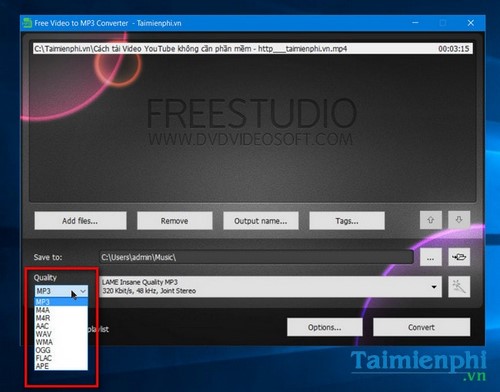Expand the LAME Insane Quality preset dropdown
This screenshot has height=392, width=500.
point(434,287)
